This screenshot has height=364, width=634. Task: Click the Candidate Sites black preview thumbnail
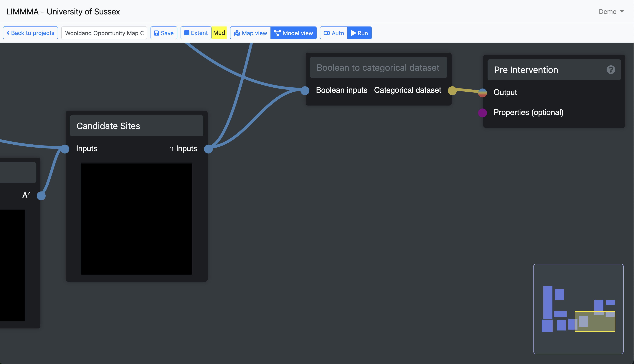(x=136, y=219)
